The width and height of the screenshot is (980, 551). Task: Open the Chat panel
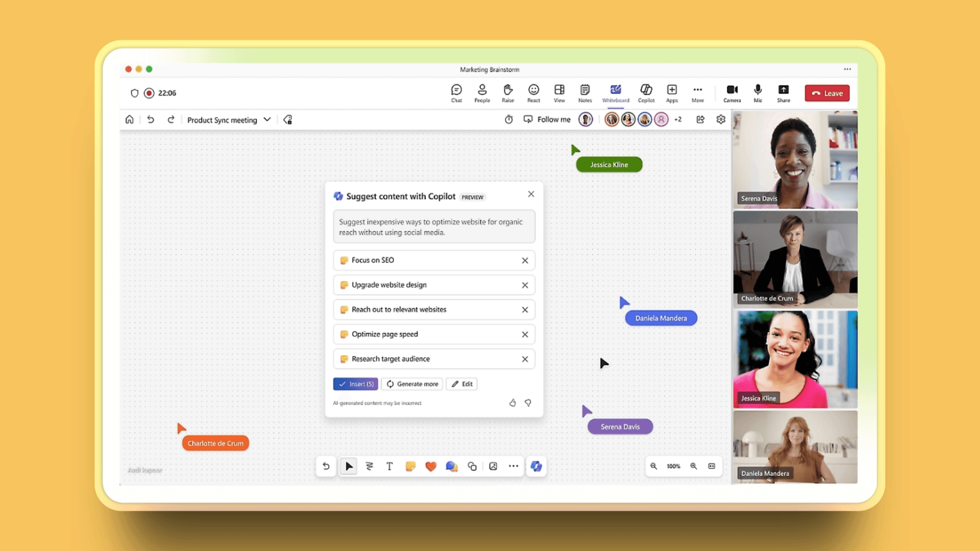coord(456,93)
